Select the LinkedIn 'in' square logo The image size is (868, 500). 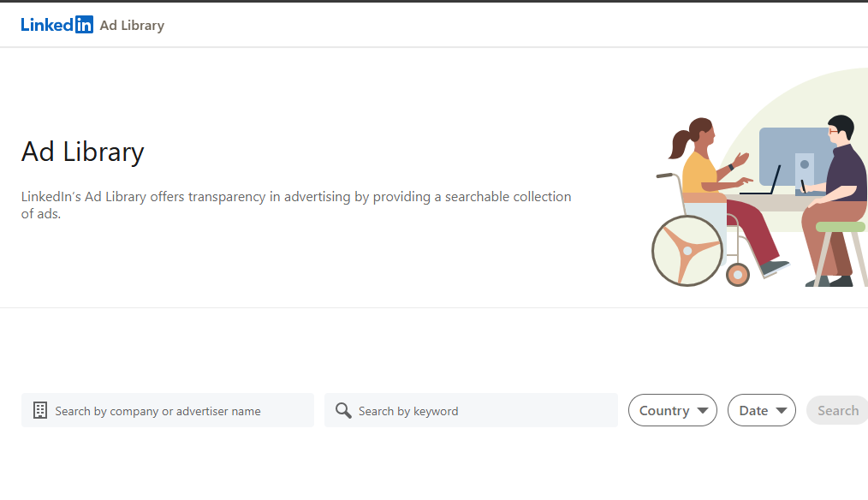click(x=85, y=24)
